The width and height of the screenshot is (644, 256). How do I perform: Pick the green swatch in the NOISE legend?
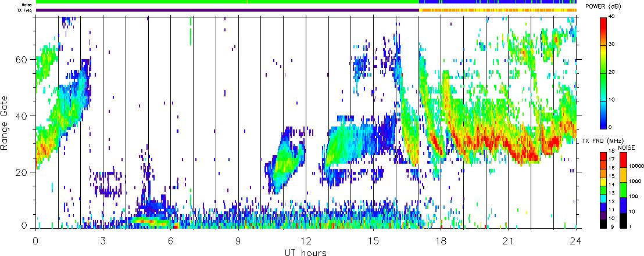point(624,190)
